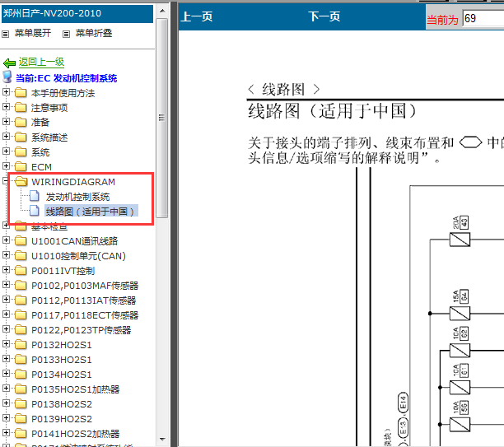
Task: Select the P0141HO2S2加热器 tree item
Action: click(x=76, y=434)
